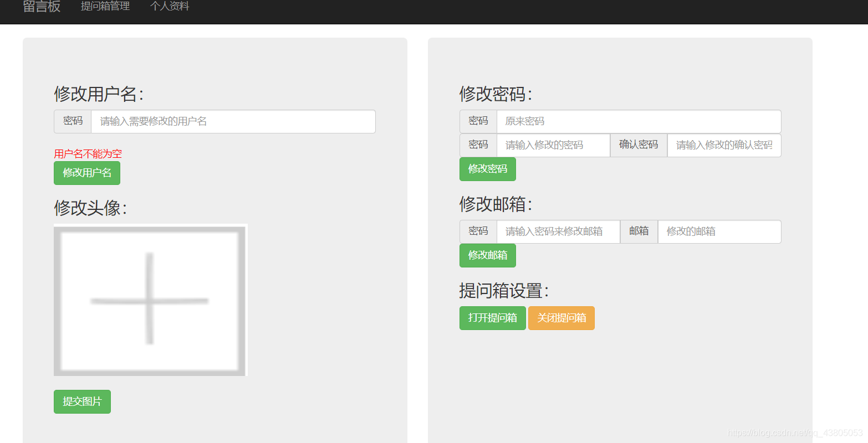Click the 修改密码: heading
The image size is (868, 443).
(x=496, y=94)
